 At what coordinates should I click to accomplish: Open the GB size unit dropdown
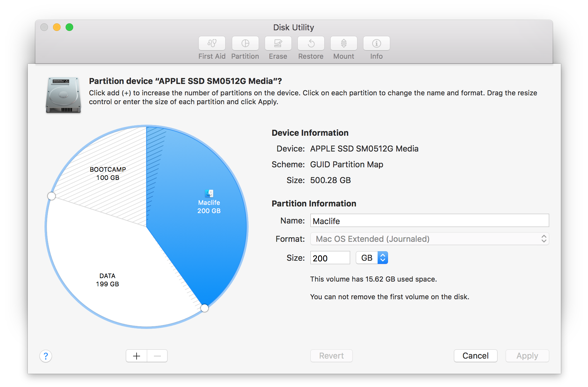pyautogui.click(x=372, y=258)
